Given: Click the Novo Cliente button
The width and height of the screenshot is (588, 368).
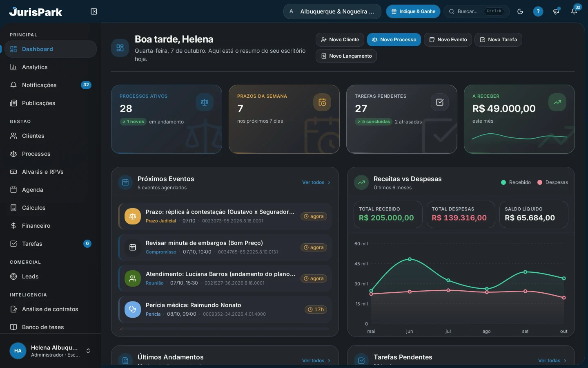Looking at the screenshot, I should coord(340,40).
